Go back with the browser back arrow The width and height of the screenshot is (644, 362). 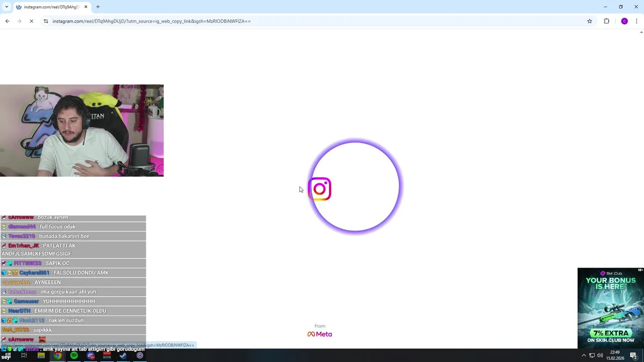(x=7, y=21)
